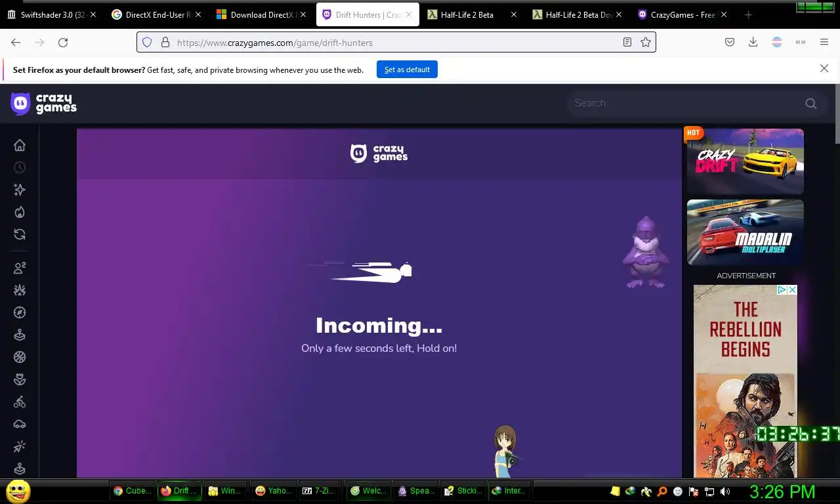Click the CrazyGames logo in header
Screen dimensions: 840x504
click(44, 104)
